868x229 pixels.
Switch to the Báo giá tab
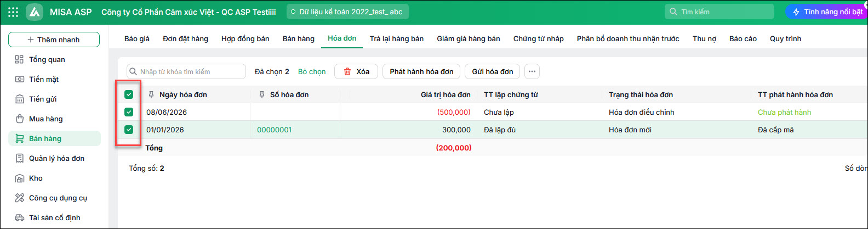click(137, 38)
